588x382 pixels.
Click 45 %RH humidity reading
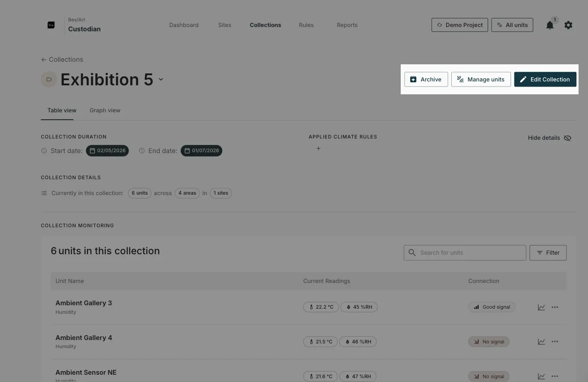click(x=359, y=307)
